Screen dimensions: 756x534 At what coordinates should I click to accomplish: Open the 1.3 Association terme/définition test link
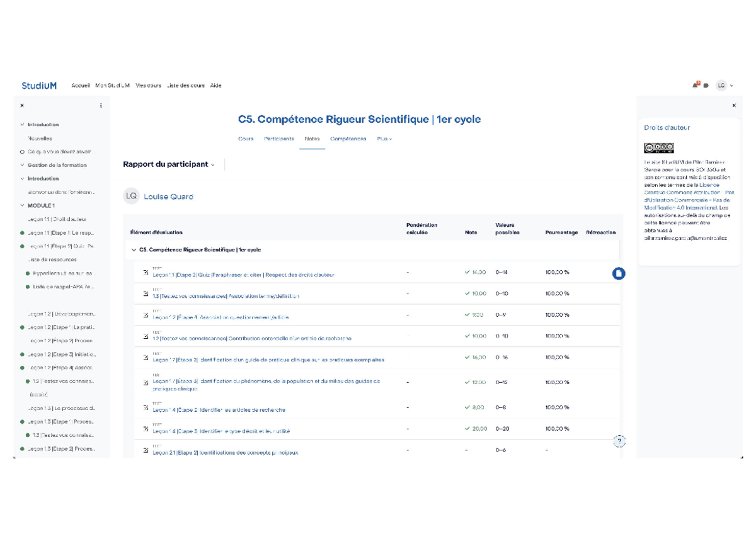click(226, 296)
